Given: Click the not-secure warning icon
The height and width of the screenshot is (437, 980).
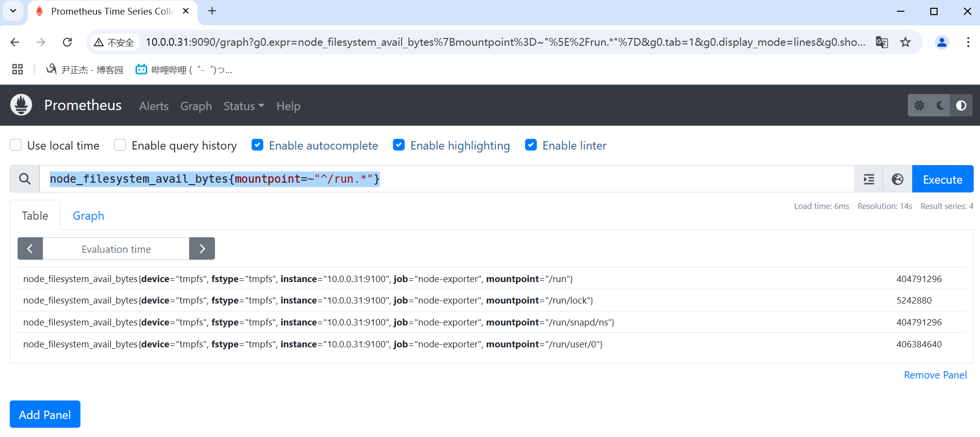Looking at the screenshot, I should point(98,42).
